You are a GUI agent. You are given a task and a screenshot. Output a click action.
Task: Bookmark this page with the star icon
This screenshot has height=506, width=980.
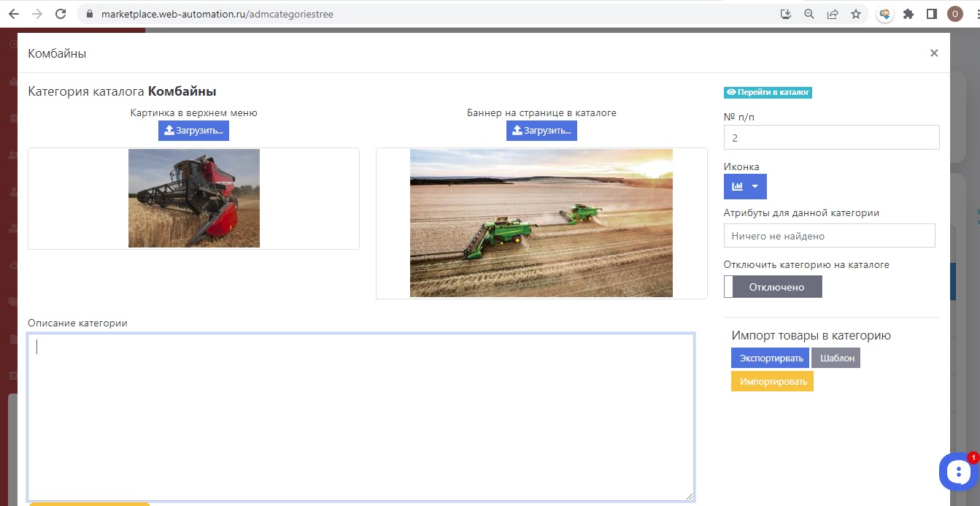856,14
